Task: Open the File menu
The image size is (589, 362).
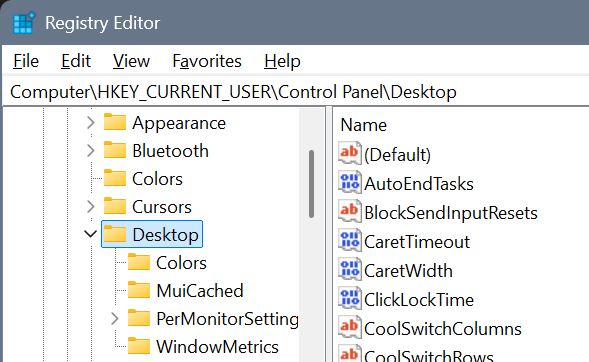Action: tap(26, 61)
